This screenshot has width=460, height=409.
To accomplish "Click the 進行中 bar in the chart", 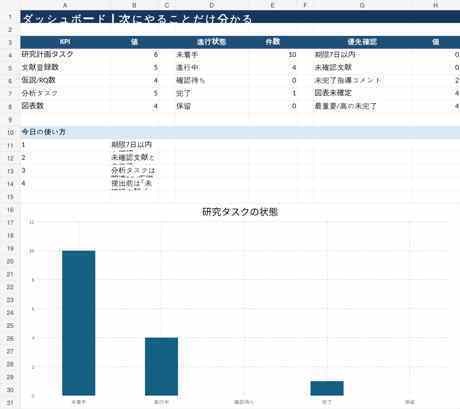I will [x=161, y=367].
